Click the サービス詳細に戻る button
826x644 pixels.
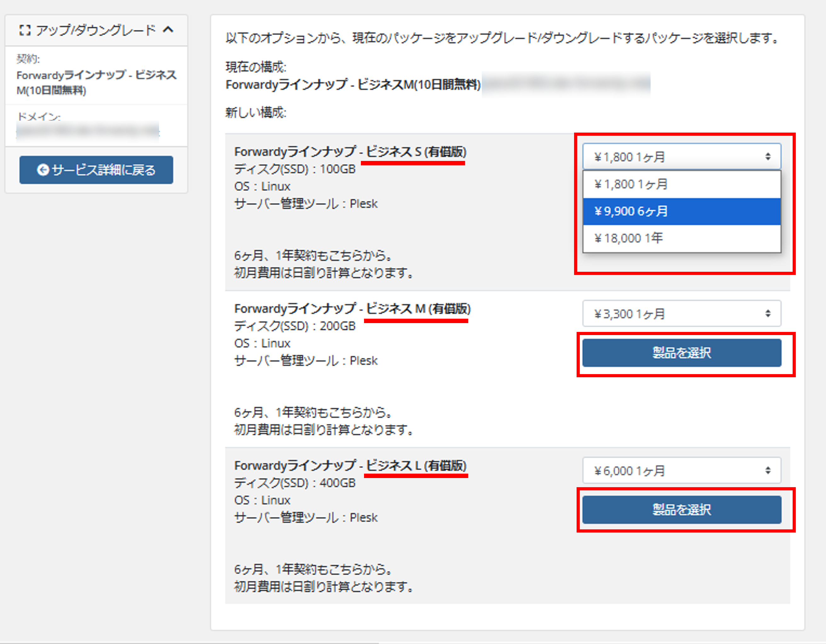tap(96, 170)
